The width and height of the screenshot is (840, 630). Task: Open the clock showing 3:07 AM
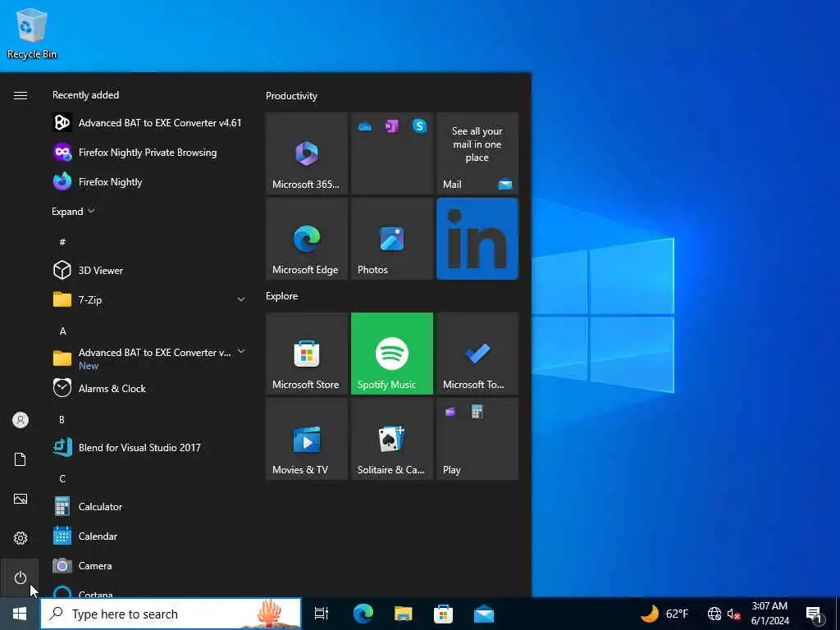pos(769,614)
